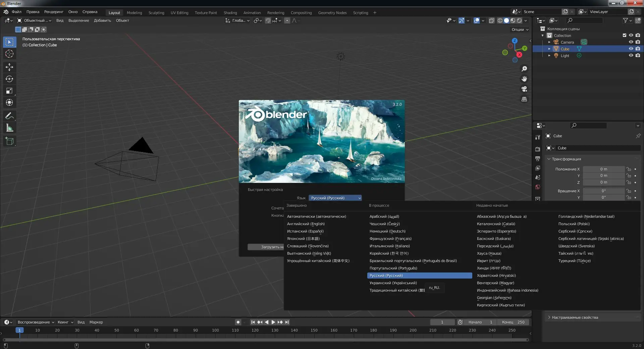
Task: Hide the Cube object in outliner
Action: (x=631, y=49)
